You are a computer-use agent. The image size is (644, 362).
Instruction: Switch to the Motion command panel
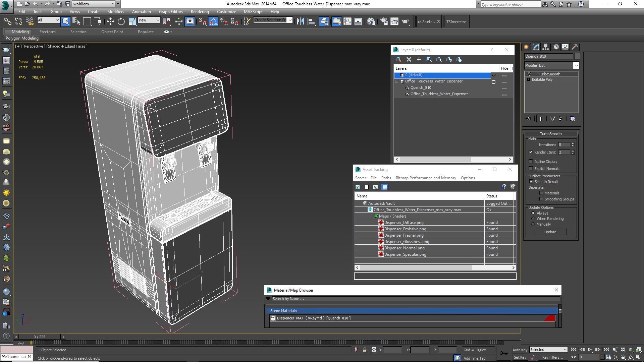coord(556,47)
